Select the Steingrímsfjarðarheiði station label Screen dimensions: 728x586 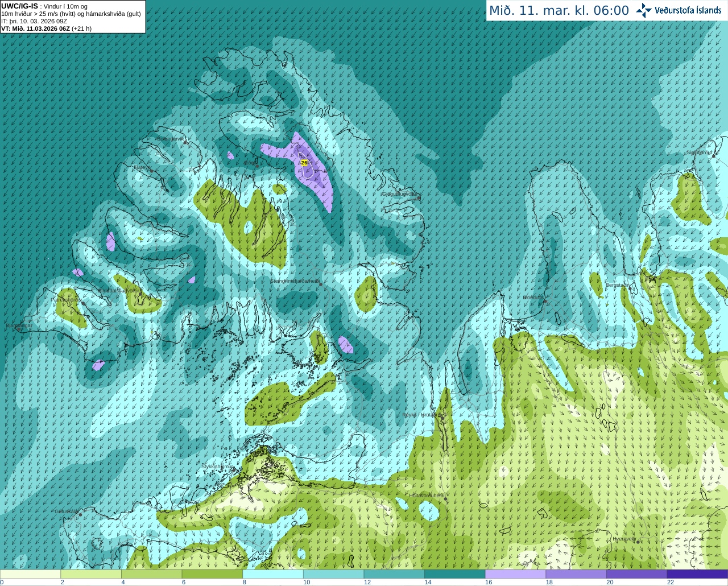coord(295,281)
